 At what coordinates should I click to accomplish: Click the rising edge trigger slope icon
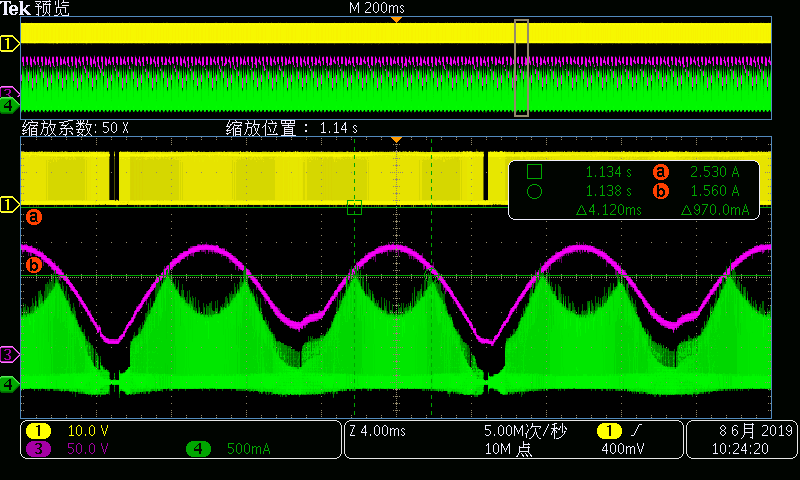636,431
